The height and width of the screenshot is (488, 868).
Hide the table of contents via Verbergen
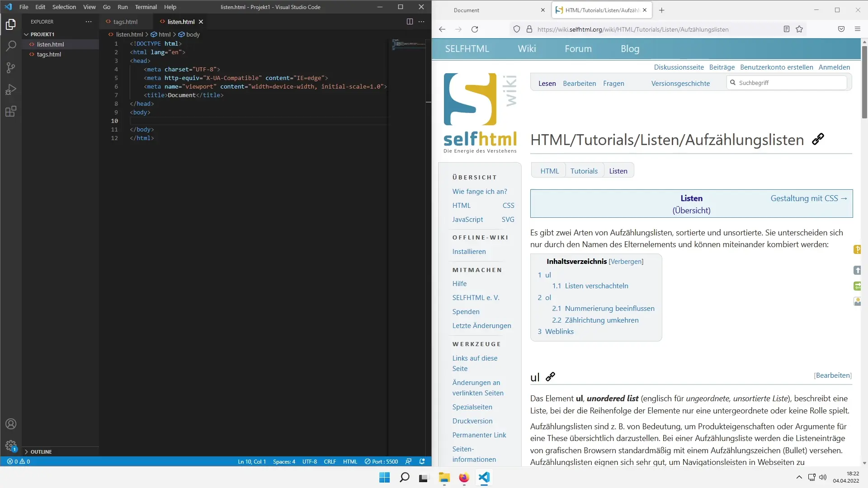pyautogui.click(x=626, y=261)
